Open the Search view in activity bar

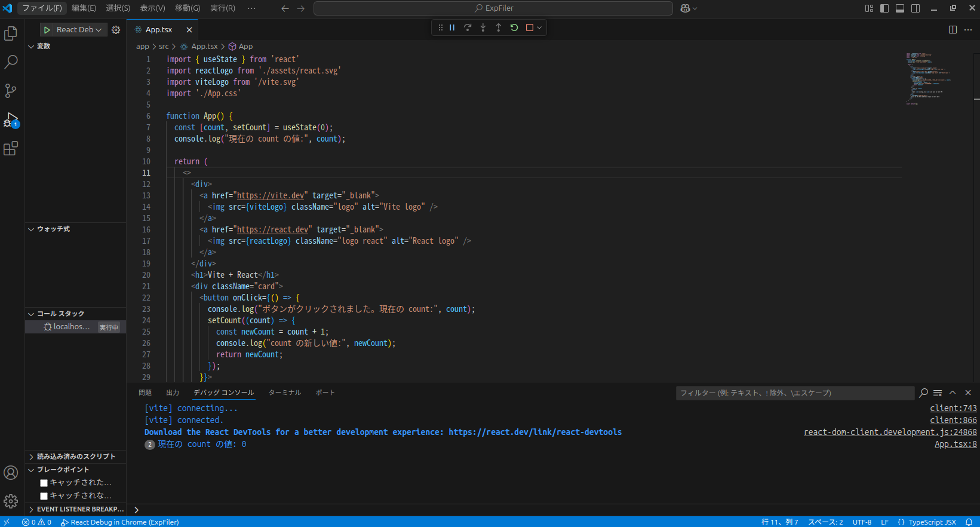11,62
